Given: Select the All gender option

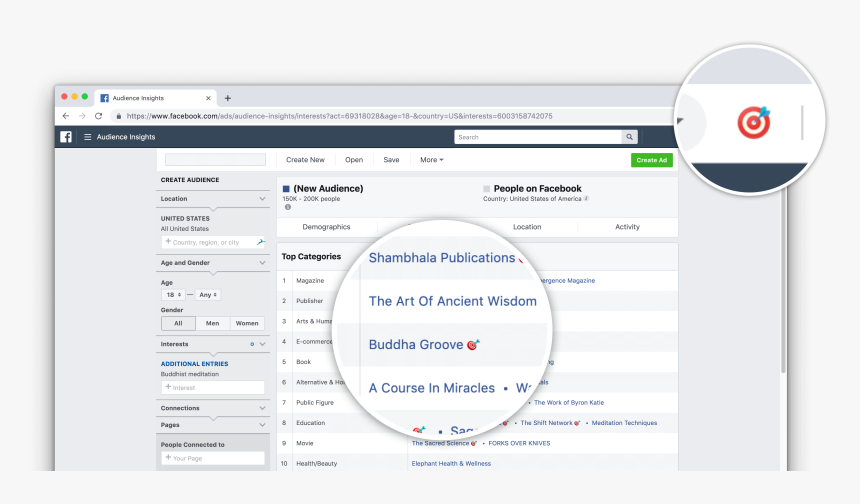Looking at the screenshot, I should pos(178,324).
